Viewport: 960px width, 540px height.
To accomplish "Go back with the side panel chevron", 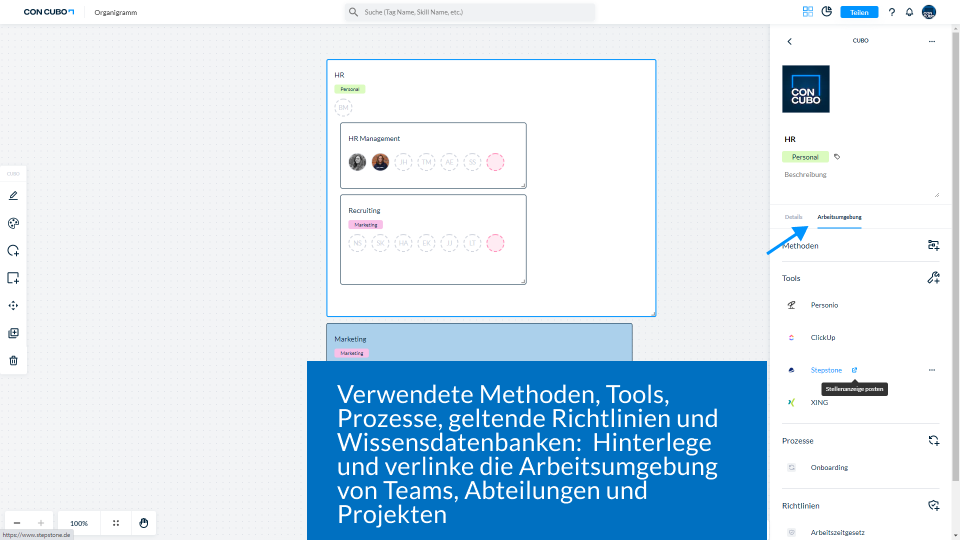I will click(x=789, y=41).
